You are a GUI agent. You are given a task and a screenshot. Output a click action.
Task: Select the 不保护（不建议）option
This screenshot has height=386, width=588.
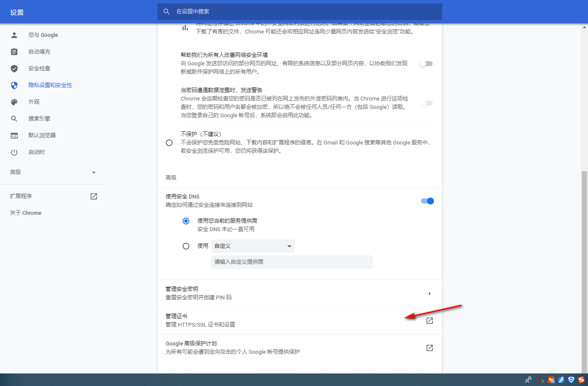pos(169,143)
